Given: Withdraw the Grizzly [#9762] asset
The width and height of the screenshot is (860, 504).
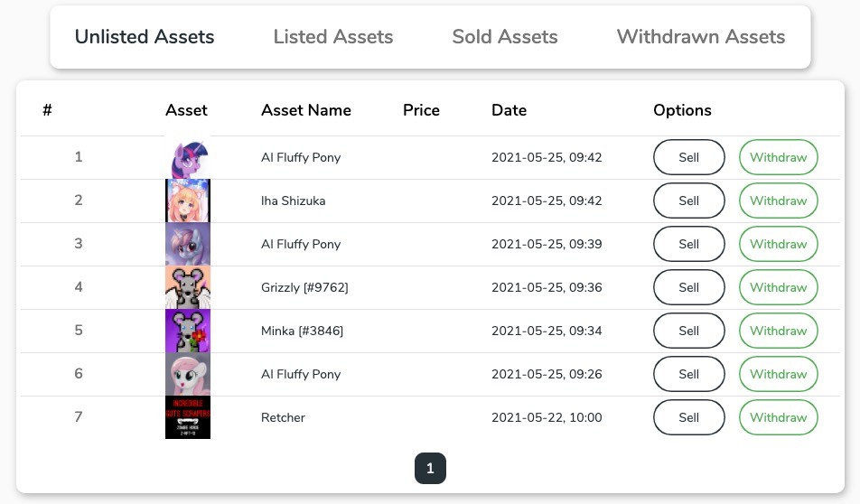Looking at the screenshot, I should (779, 287).
